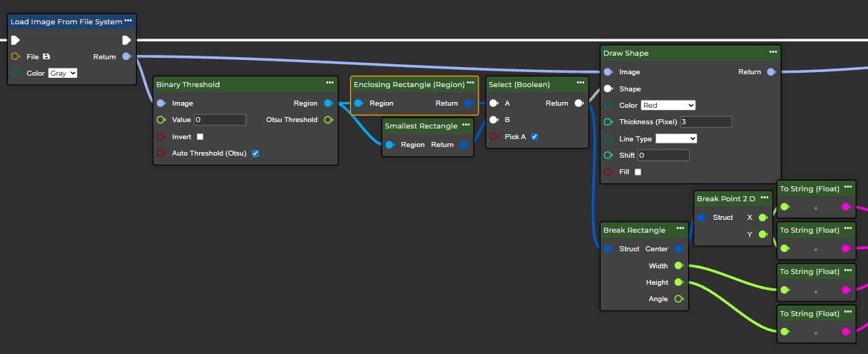
Task: Select the Enclosing Rectangle (Region) node header
Action: [409, 84]
